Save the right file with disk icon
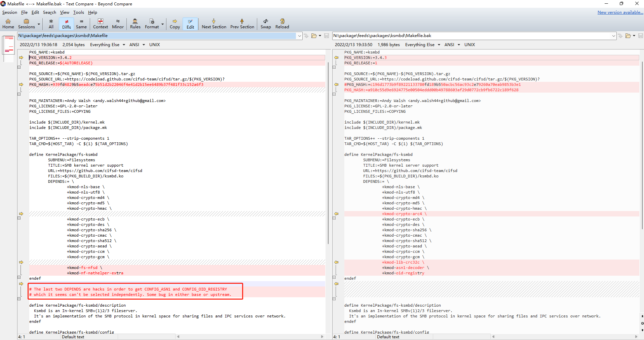Screen dimensions: 644x340 click(641, 36)
